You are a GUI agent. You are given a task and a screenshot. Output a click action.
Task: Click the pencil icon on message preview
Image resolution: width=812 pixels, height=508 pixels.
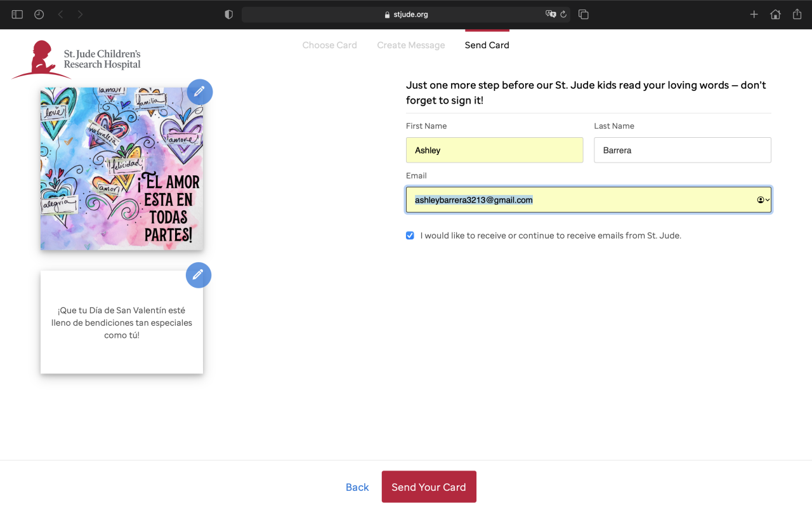(198, 275)
